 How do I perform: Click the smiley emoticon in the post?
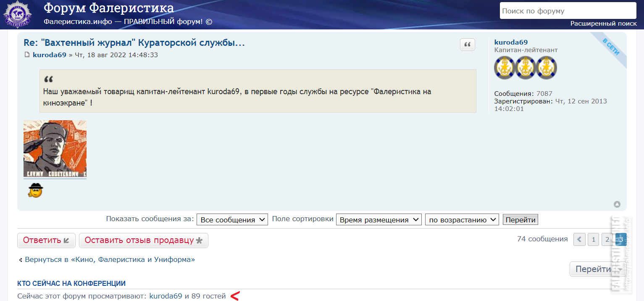point(35,190)
